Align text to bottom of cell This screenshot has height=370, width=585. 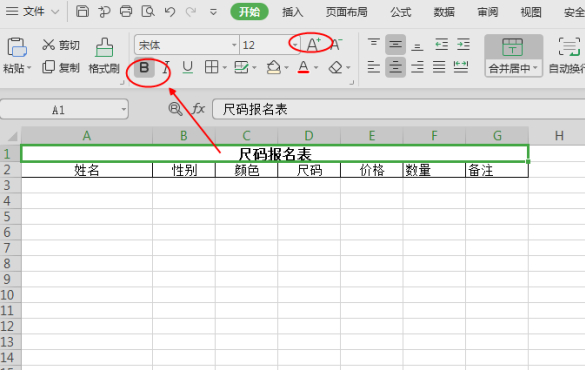pyautogui.click(x=417, y=46)
